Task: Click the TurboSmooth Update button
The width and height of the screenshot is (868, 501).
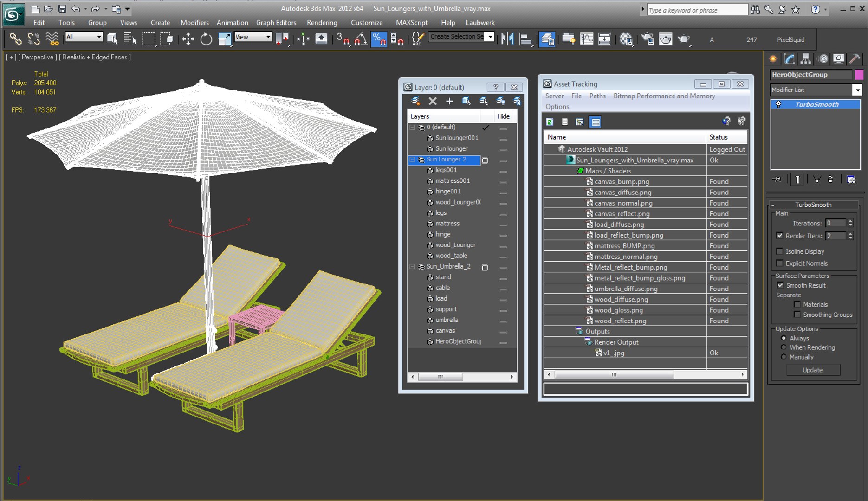Action: (812, 370)
